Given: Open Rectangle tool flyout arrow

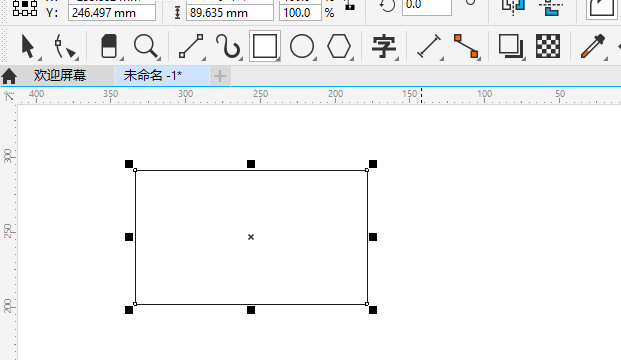Looking at the screenshot, I should coord(278,59).
